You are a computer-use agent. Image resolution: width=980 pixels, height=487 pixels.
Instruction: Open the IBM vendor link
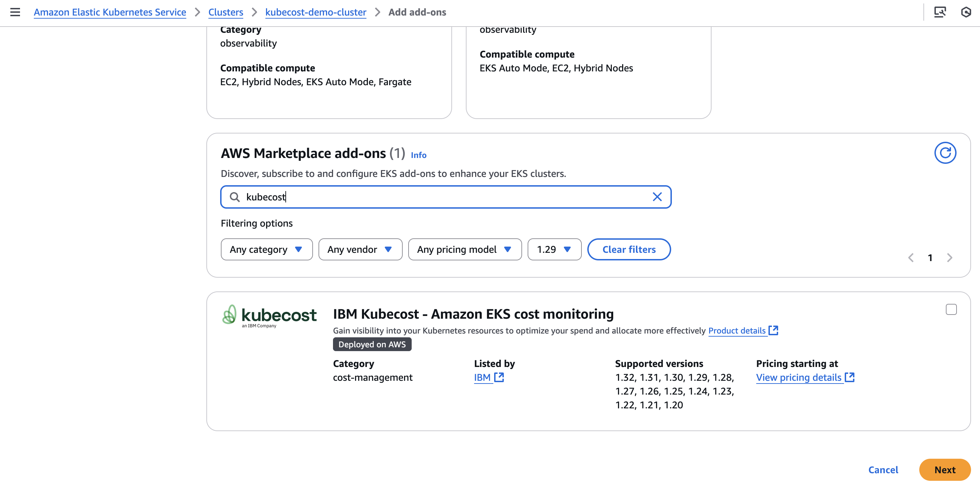[482, 377]
